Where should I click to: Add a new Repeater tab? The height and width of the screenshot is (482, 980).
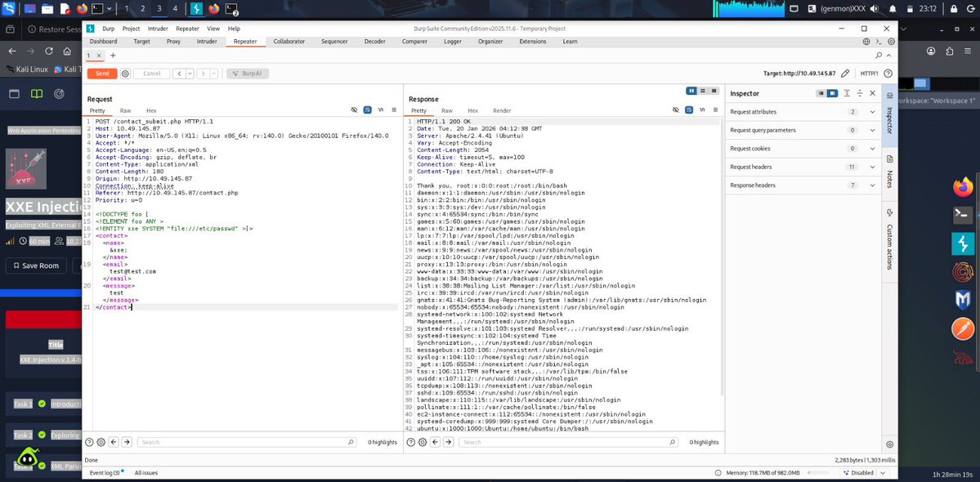[x=113, y=56]
